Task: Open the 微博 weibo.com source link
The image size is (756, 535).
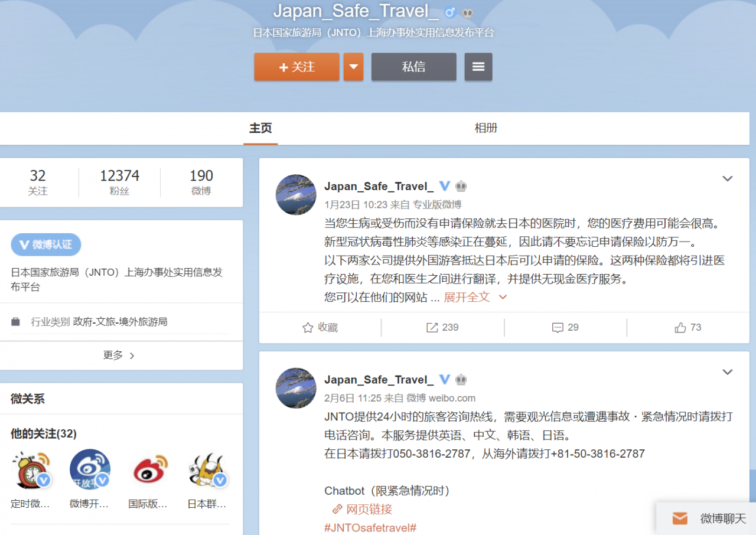Action: tap(441, 398)
